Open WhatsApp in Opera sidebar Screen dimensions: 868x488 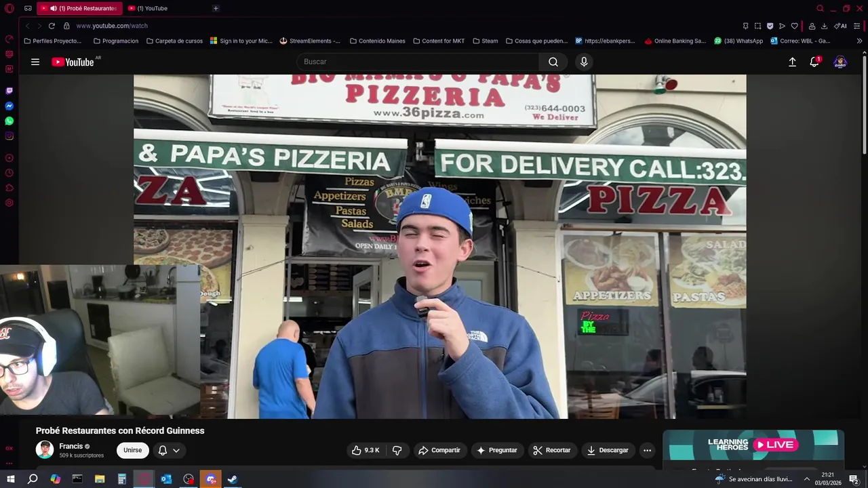9,121
